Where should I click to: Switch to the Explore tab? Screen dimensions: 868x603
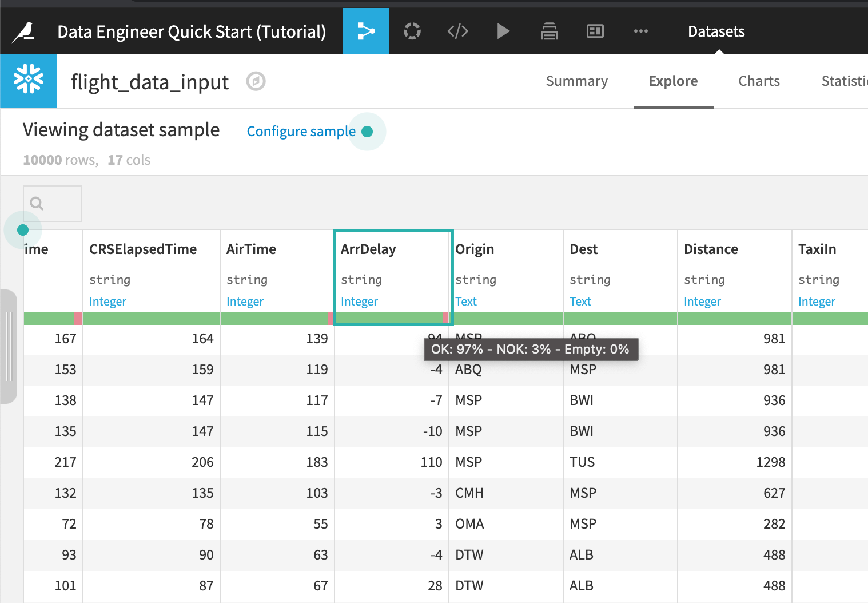pos(673,81)
